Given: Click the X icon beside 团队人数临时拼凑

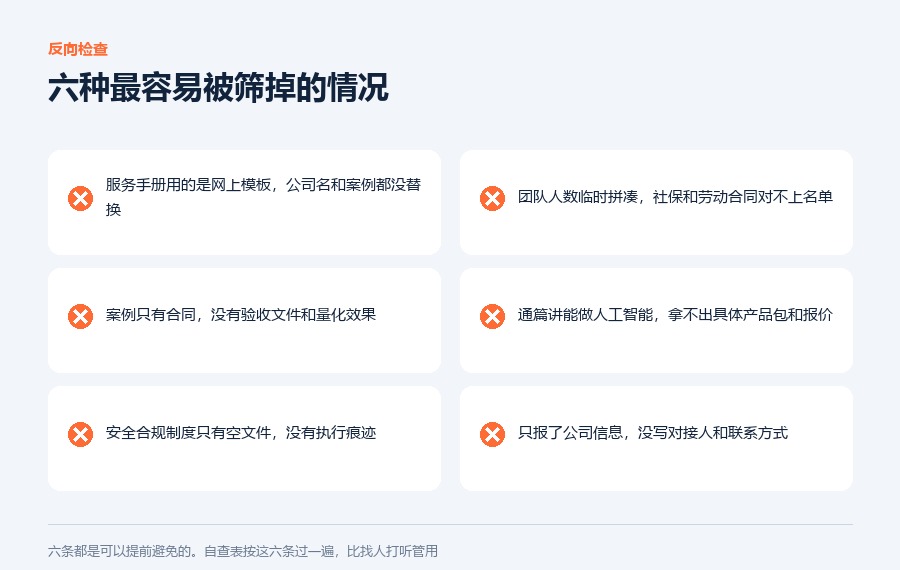Looking at the screenshot, I should 492,199.
